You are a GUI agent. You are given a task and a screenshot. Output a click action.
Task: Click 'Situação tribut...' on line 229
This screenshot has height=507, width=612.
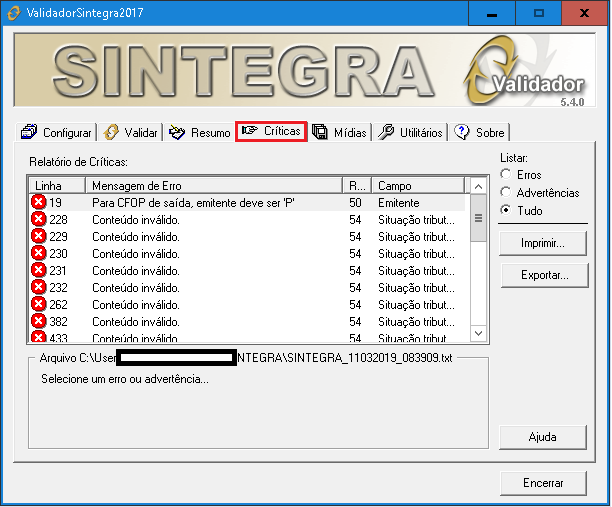pos(416,237)
